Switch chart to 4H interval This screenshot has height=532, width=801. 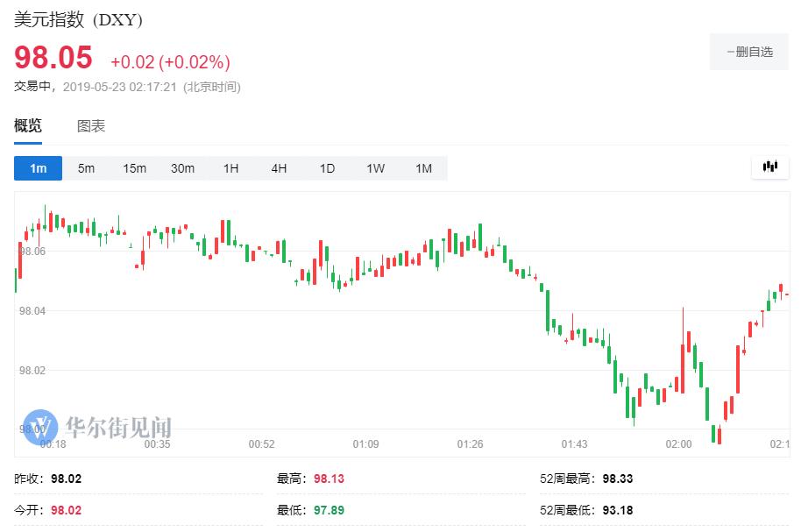[279, 168]
